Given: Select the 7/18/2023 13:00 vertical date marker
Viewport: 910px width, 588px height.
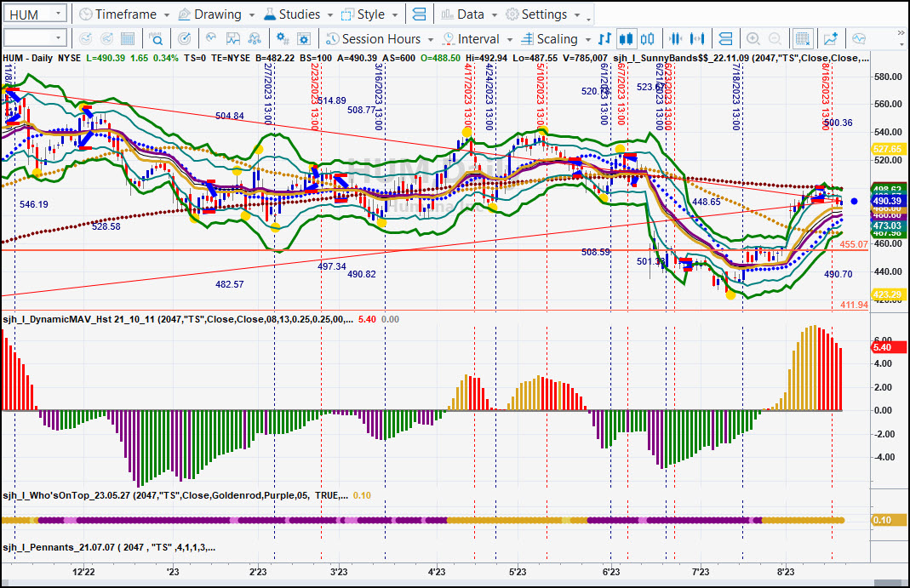Looking at the screenshot, I should (x=735, y=97).
